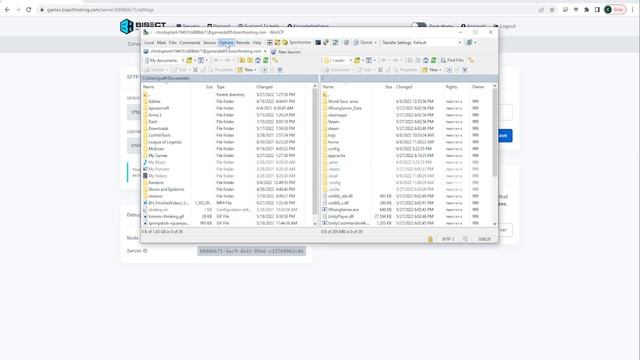Click the browser back arrow
The height and width of the screenshot is (360, 640).
[x=7, y=9]
